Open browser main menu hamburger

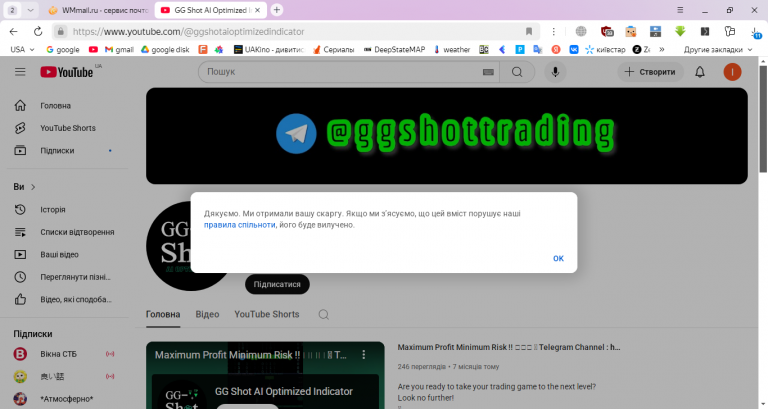680,10
